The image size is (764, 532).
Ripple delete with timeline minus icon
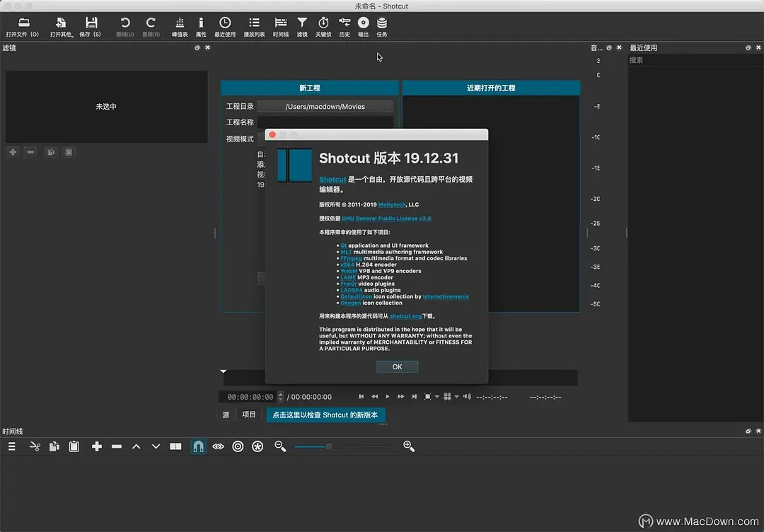[117, 446]
